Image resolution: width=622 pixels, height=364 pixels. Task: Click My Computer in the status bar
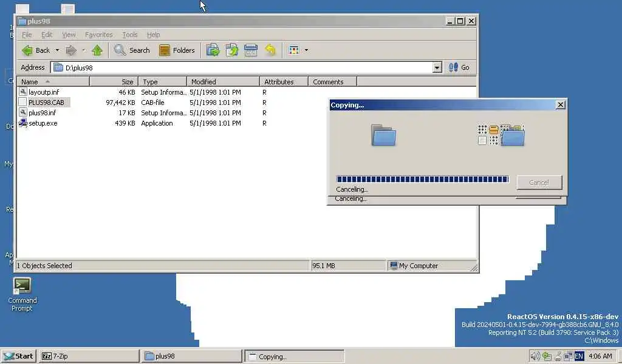[419, 266]
